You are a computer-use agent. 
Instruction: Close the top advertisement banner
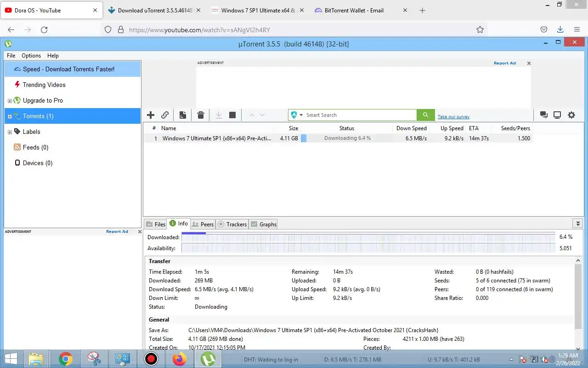(x=529, y=63)
